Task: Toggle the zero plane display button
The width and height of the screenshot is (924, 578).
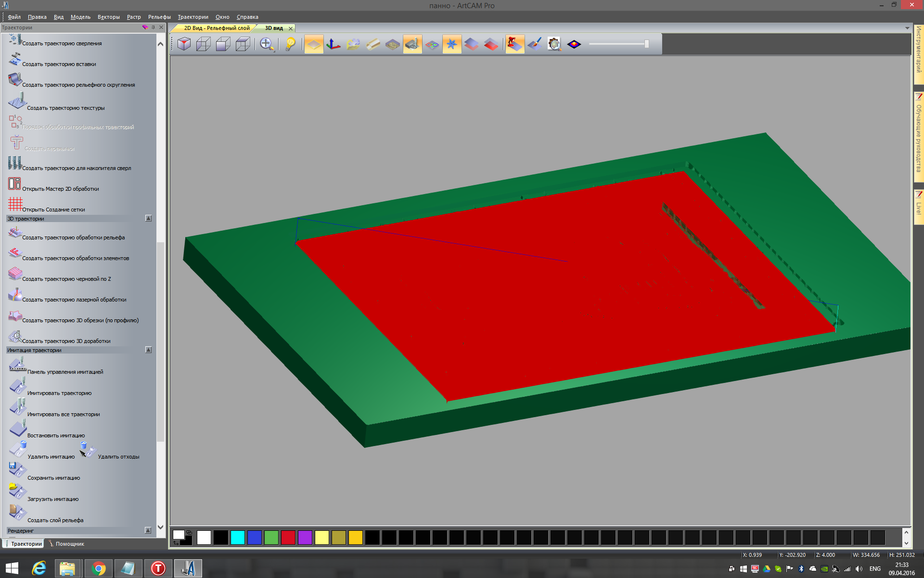Action: (x=314, y=44)
